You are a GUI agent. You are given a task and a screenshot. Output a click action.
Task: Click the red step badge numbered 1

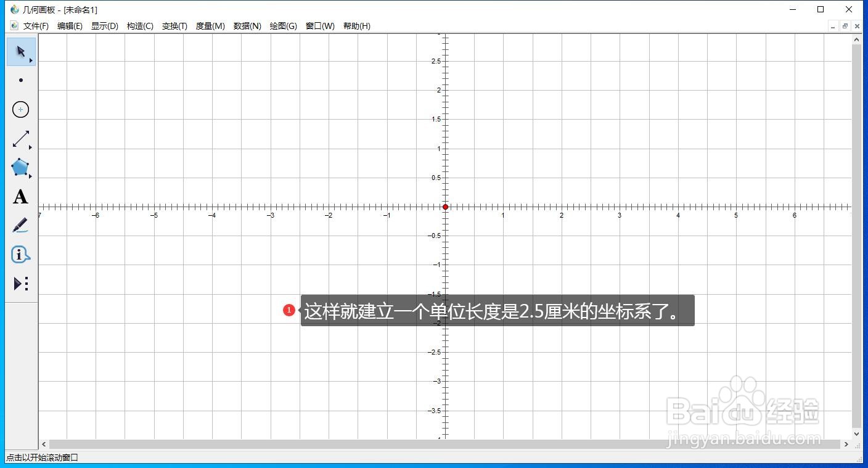[289, 310]
